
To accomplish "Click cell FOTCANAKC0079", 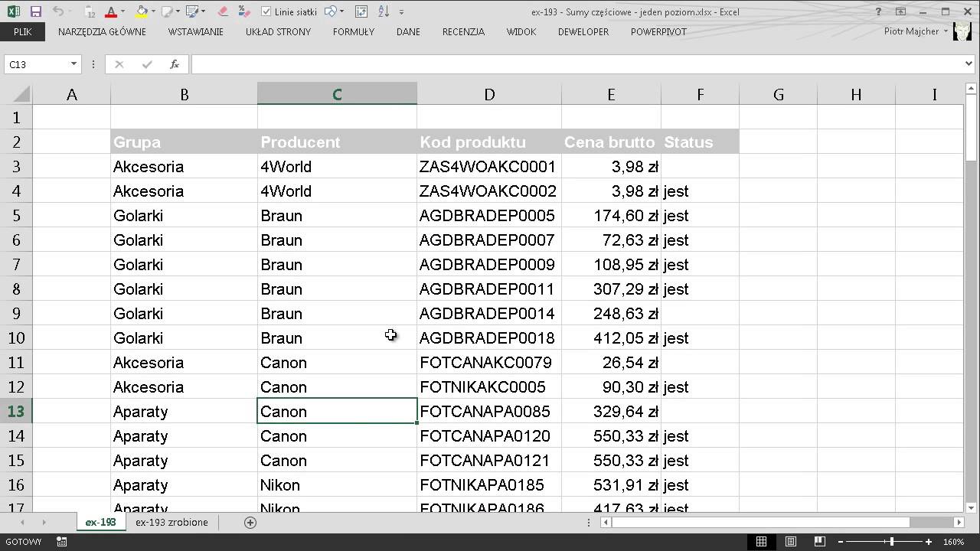I will [489, 363].
